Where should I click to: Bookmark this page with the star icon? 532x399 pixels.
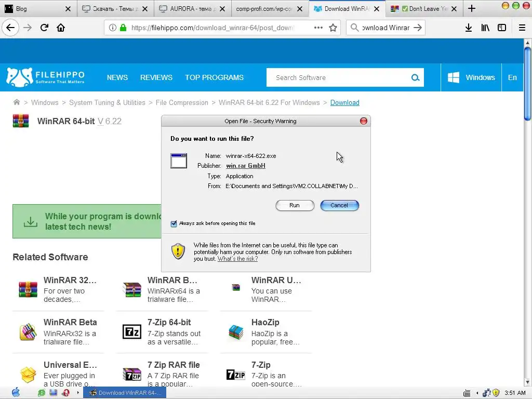point(333,28)
